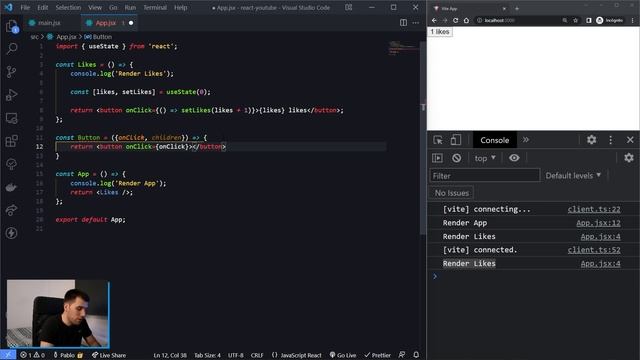Open the client.ts:22 source link
Viewport: 640px width, 360px height.
[x=594, y=209]
